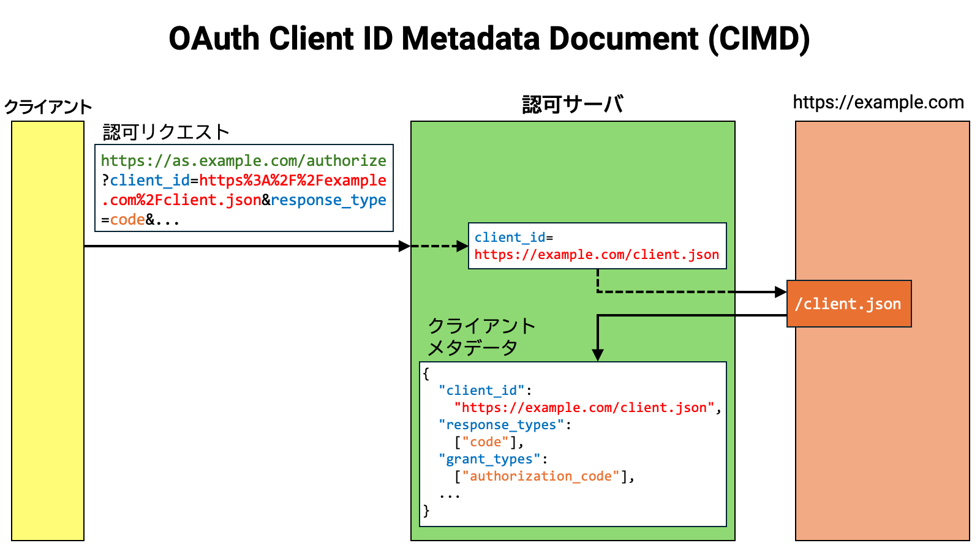Click the クライアント label above the yellow box

(x=48, y=107)
